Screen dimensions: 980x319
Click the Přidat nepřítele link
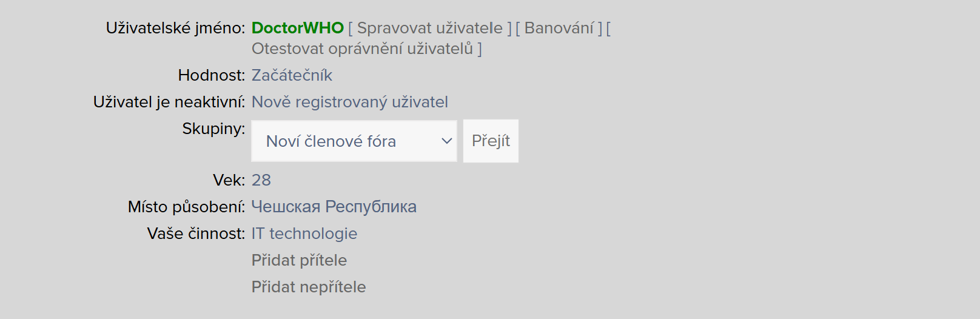(309, 287)
